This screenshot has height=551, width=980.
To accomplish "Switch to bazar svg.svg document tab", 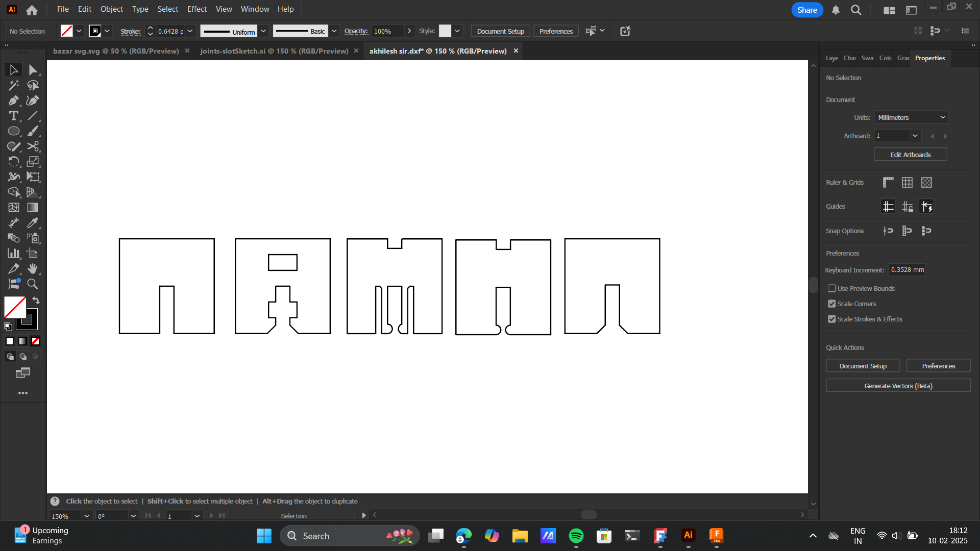I will pos(116,51).
